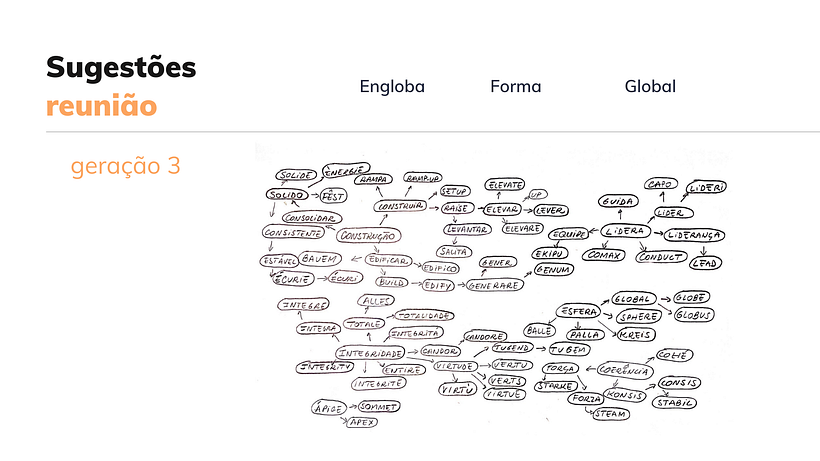Click the geração 3 label
Screen dimensions: 820x461
click(126, 166)
